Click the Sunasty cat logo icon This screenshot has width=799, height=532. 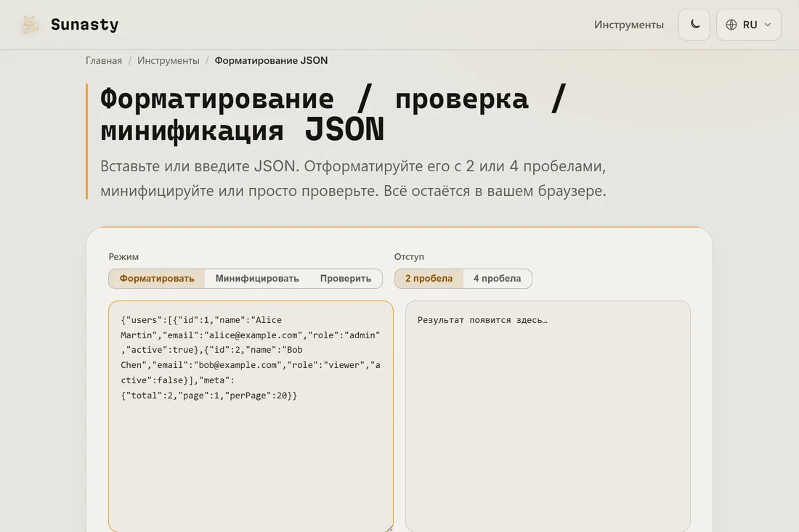[30, 25]
